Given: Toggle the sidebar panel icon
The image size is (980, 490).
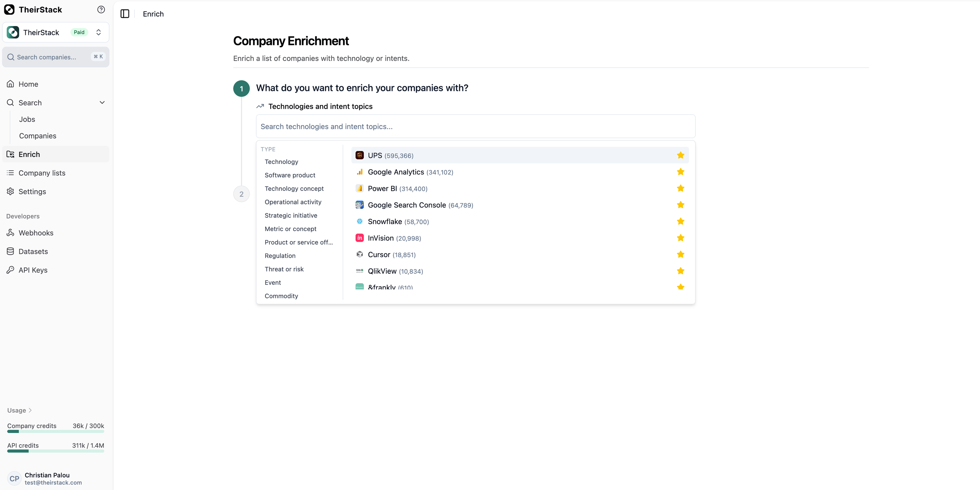Looking at the screenshot, I should click(125, 14).
